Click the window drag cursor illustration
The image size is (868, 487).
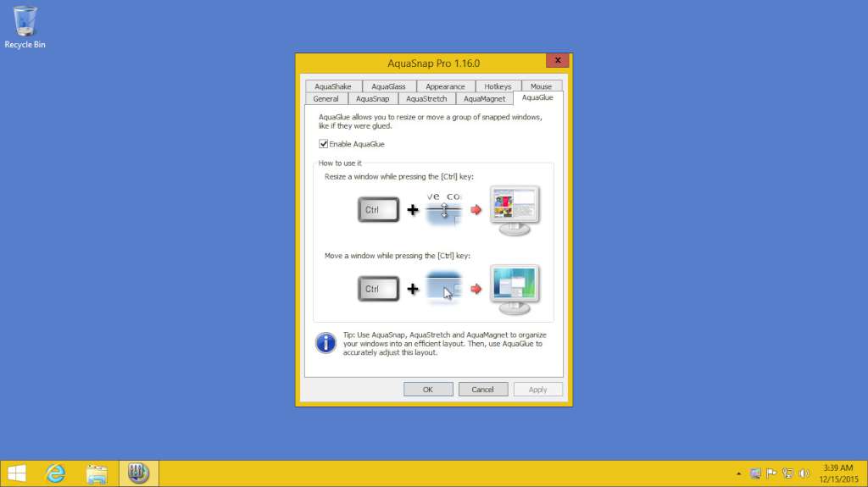tap(443, 288)
